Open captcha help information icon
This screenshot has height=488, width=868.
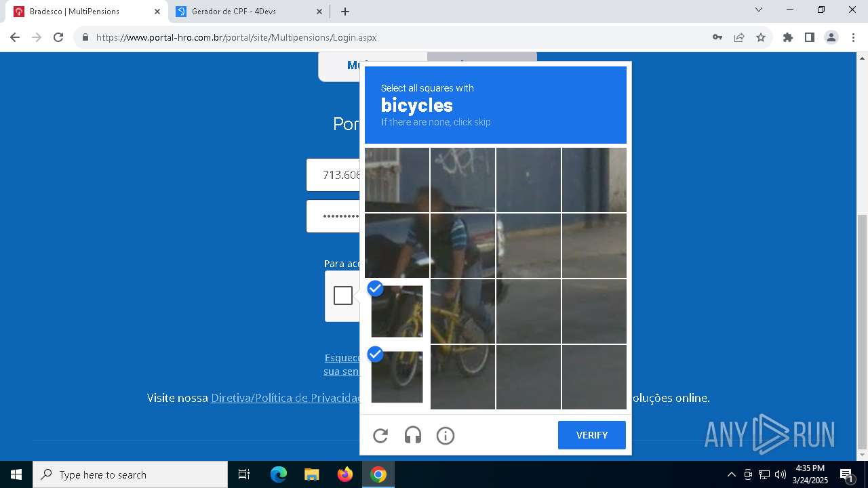pos(446,436)
